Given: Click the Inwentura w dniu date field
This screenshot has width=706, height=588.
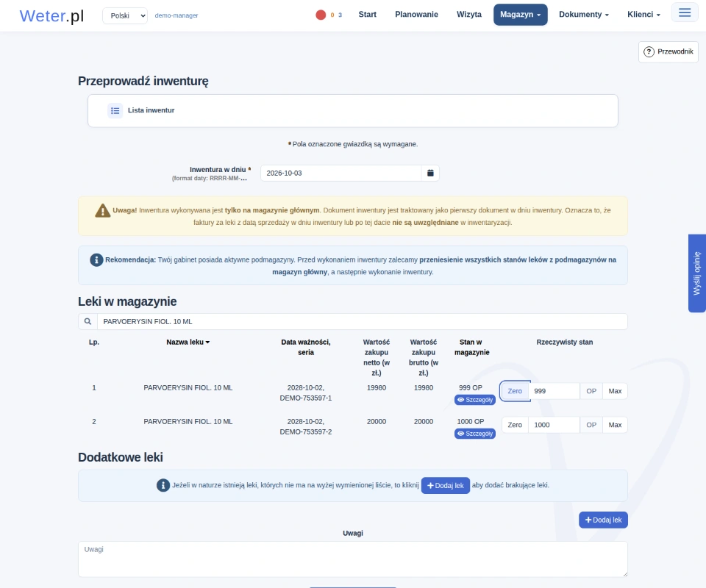Looking at the screenshot, I should point(340,173).
